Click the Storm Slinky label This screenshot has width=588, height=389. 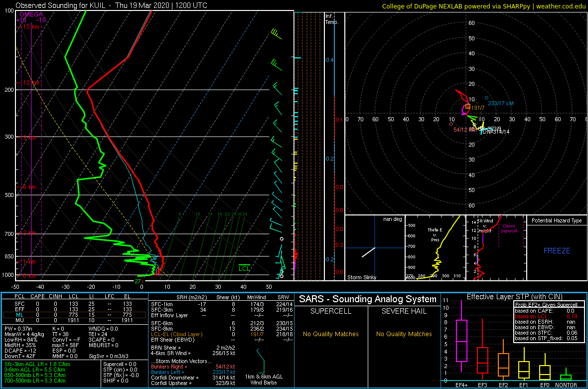tap(361, 277)
